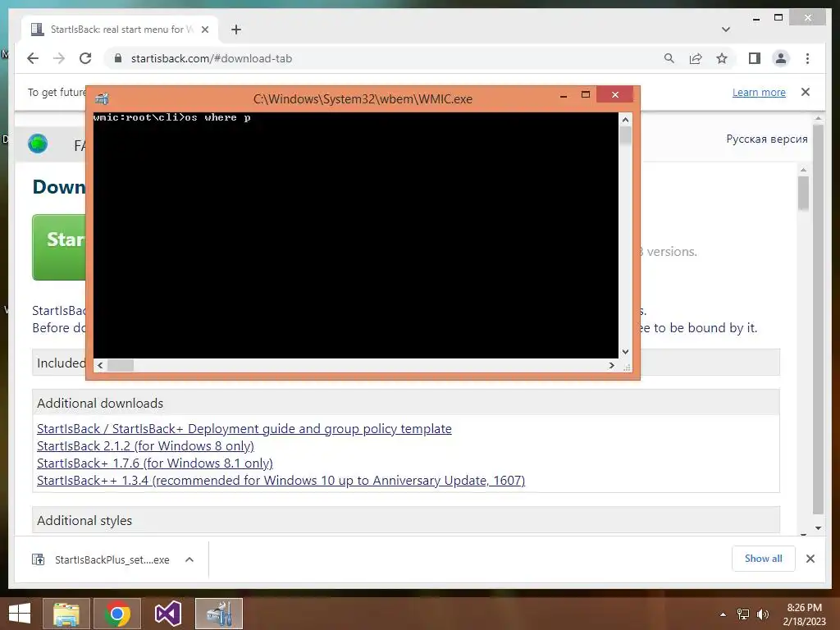
Task: Open a new Chrome tab
Action: 235,30
